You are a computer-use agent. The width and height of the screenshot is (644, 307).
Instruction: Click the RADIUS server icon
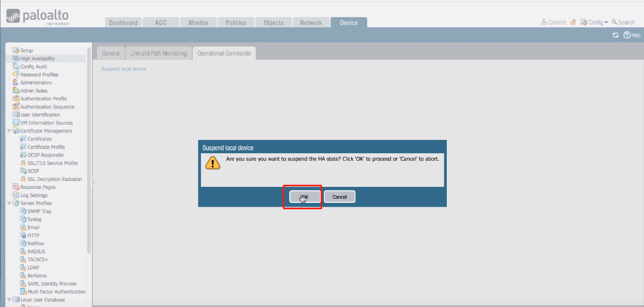(23, 251)
